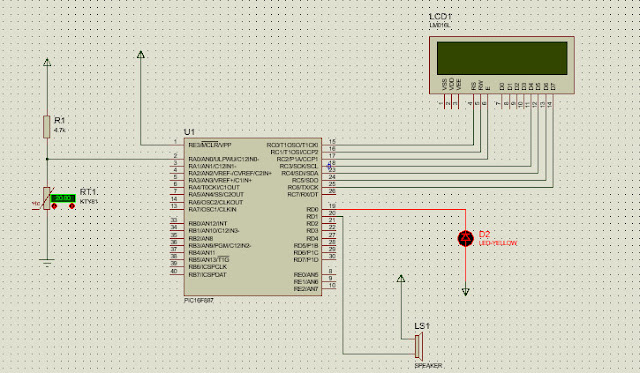The width and height of the screenshot is (640, 373).
Task: Click the LCD1 display screen
Action: point(502,58)
